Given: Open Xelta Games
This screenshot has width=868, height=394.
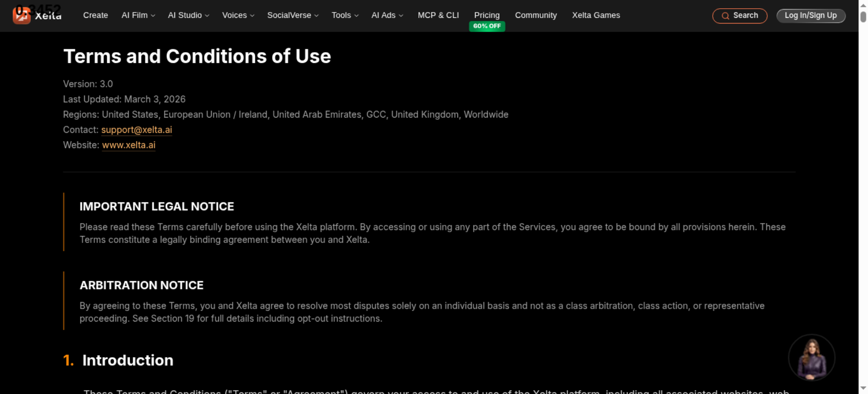Looking at the screenshot, I should 596,15.
